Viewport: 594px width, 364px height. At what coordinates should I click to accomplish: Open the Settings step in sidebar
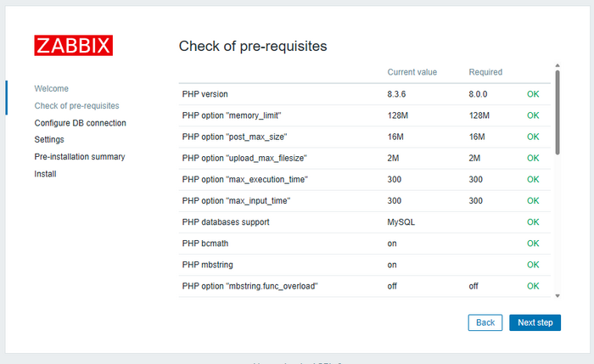(x=49, y=139)
